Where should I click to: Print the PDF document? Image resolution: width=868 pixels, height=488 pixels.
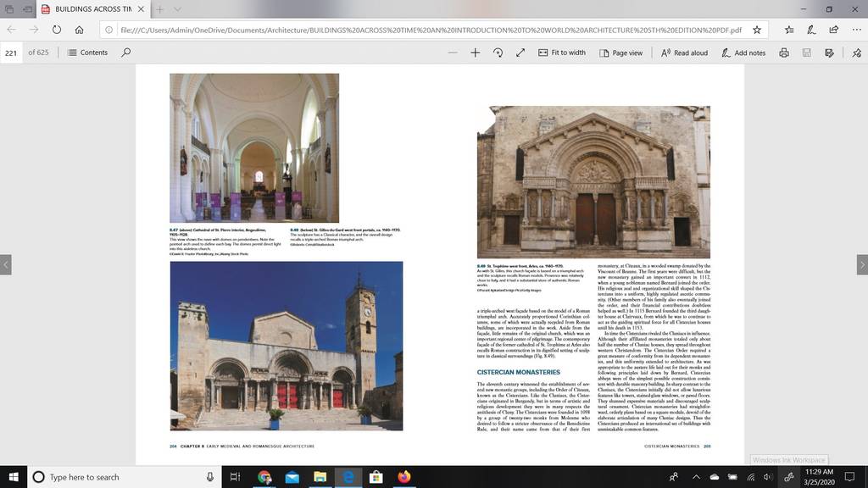pyautogui.click(x=784, y=53)
